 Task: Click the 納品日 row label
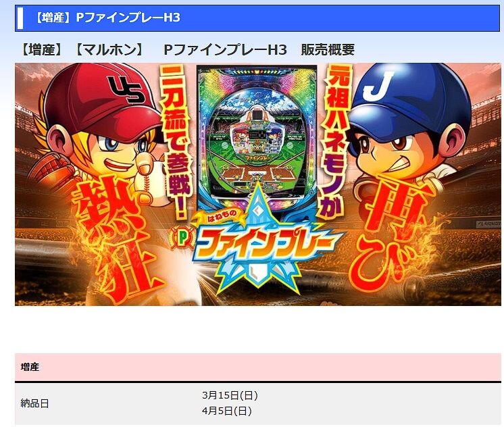(x=34, y=403)
